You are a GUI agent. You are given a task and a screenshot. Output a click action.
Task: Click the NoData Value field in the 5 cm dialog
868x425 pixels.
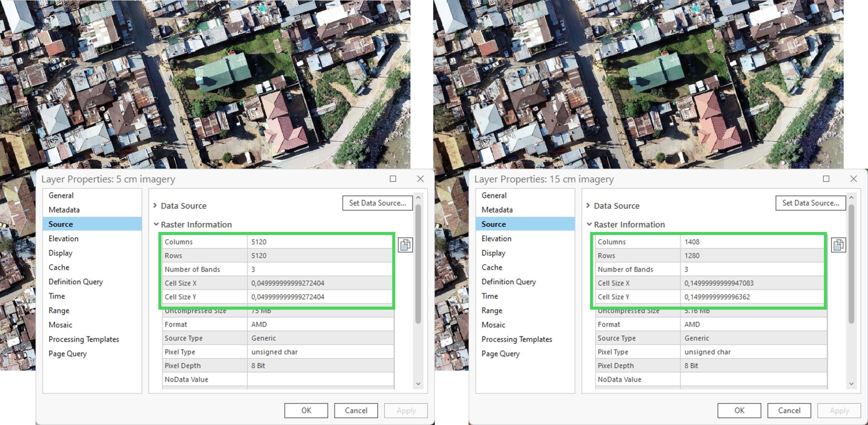point(320,379)
